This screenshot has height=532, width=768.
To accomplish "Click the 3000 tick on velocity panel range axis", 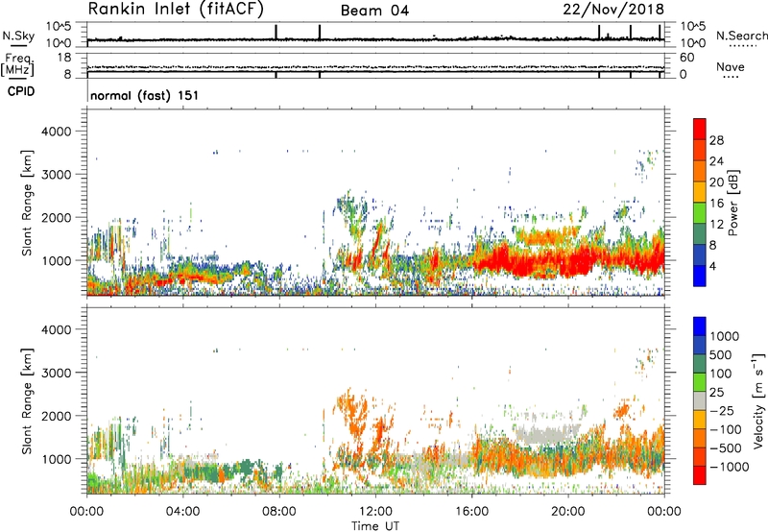I will (x=56, y=373).
